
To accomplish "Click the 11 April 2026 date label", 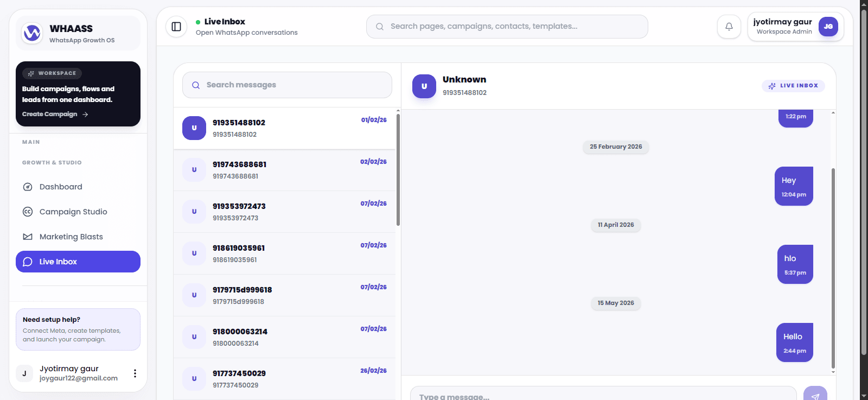I will pos(616,225).
